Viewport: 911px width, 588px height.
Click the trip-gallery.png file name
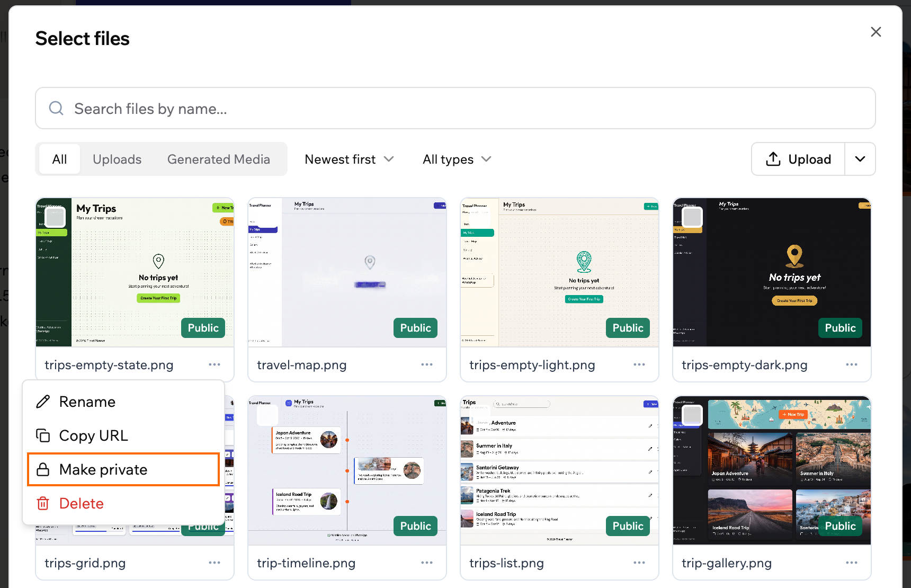click(x=727, y=563)
